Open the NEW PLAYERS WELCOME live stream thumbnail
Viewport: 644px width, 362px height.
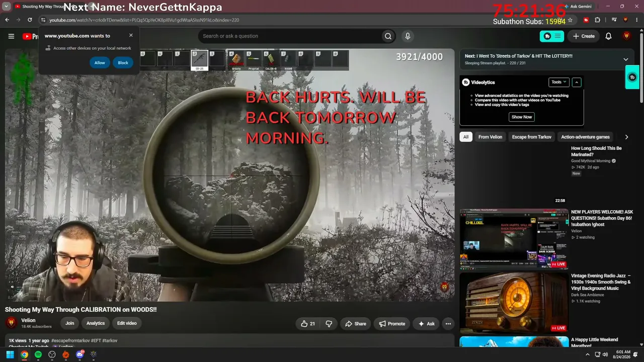pos(514,239)
